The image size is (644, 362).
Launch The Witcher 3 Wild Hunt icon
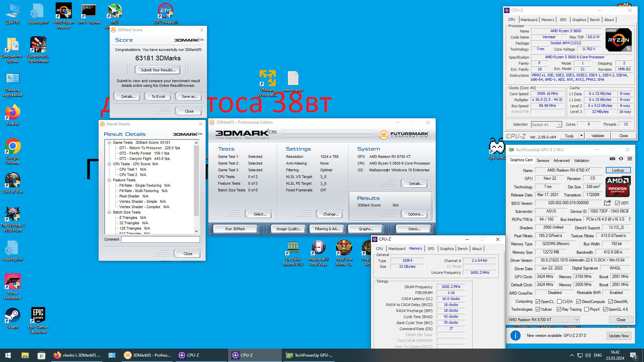pos(13,219)
